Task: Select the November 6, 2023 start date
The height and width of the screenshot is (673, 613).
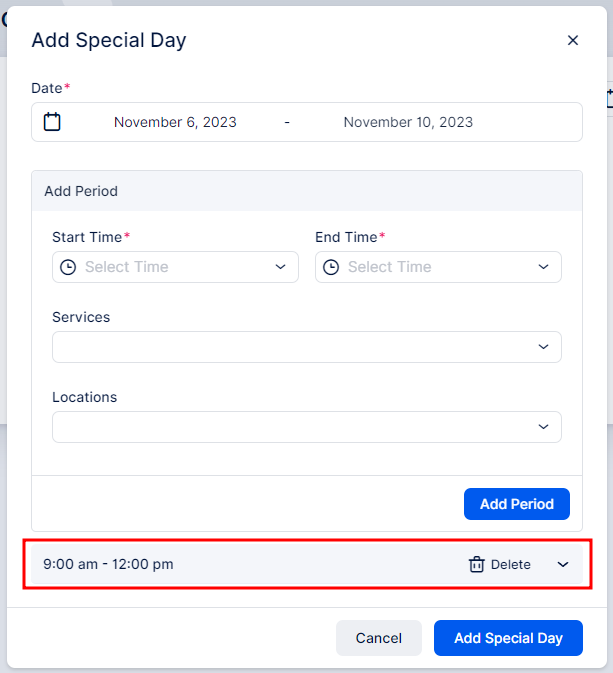Action: coord(175,122)
